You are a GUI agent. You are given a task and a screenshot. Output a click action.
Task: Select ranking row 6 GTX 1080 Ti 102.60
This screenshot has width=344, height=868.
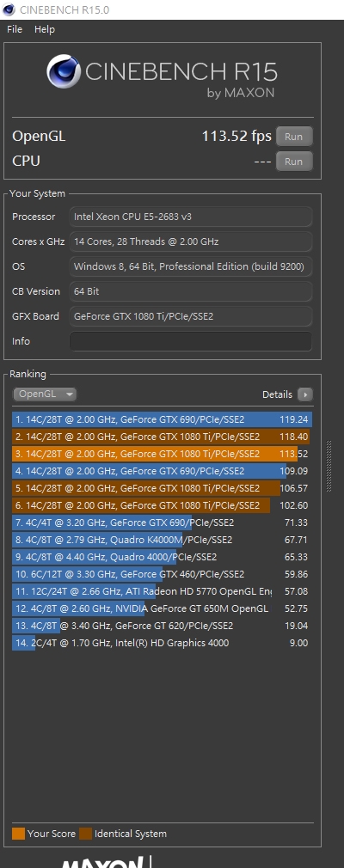[163, 505]
